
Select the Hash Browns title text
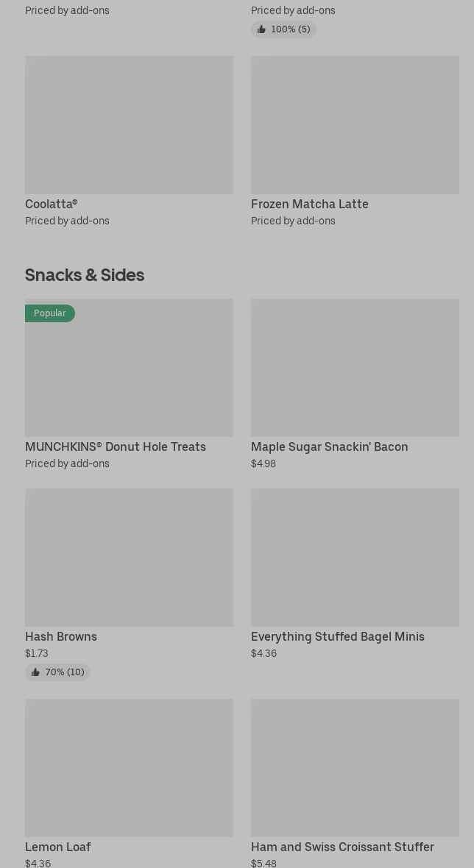[x=61, y=636]
